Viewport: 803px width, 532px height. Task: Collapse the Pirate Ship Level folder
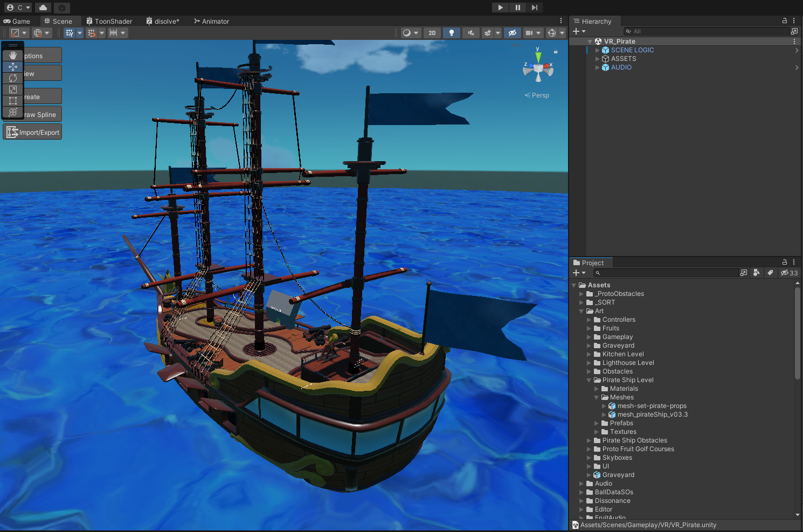(x=589, y=380)
